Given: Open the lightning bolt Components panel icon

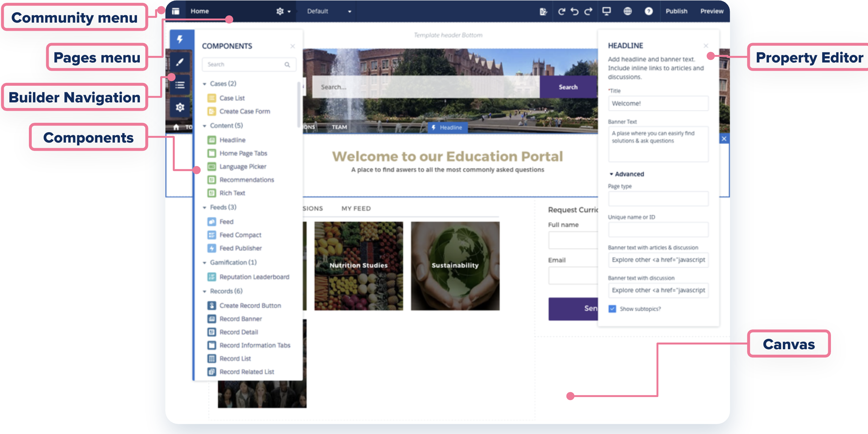Looking at the screenshot, I should [180, 40].
